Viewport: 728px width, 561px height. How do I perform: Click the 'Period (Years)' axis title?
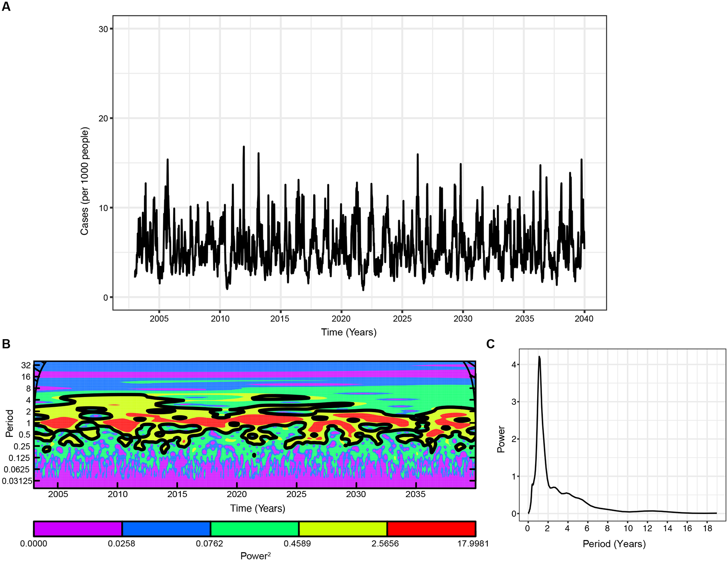pos(614,544)
